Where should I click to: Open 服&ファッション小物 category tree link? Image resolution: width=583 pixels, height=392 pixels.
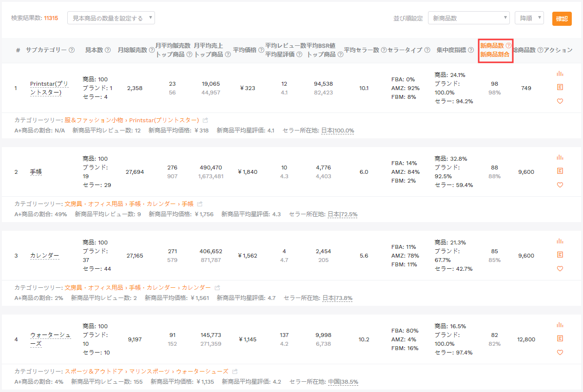tap(94, 120)
